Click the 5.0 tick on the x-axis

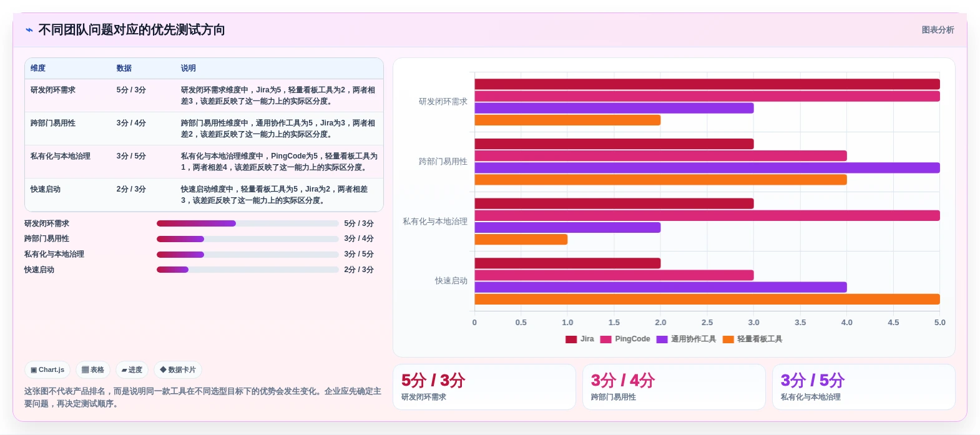[939, 323]
